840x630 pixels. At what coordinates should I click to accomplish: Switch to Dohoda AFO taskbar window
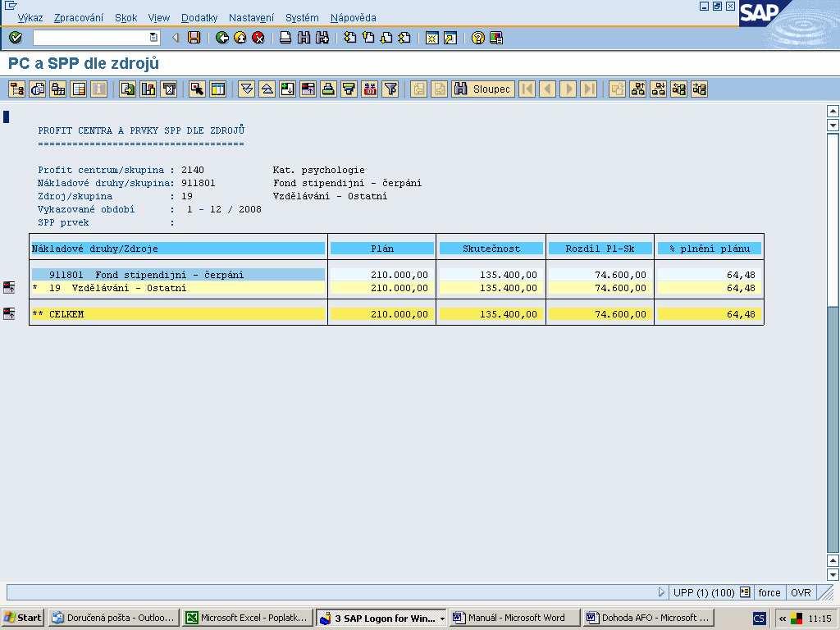[x=649, y=618]
